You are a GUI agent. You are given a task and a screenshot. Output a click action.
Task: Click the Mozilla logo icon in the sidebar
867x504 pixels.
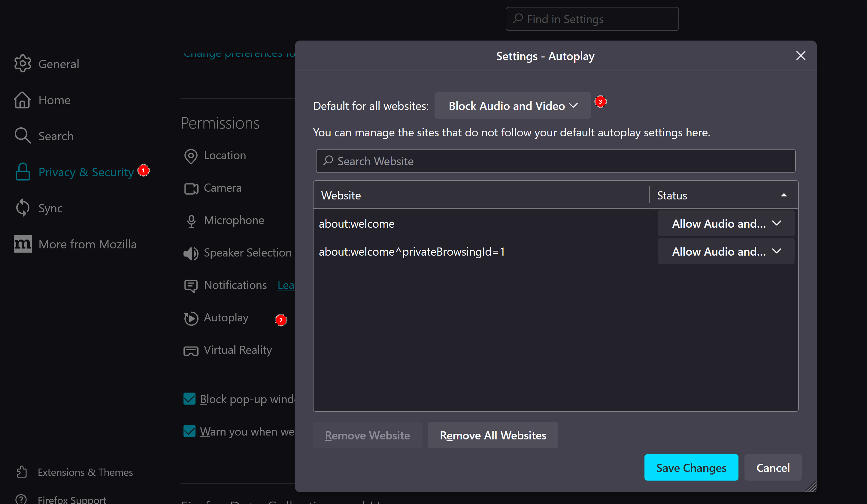point(23,244)
